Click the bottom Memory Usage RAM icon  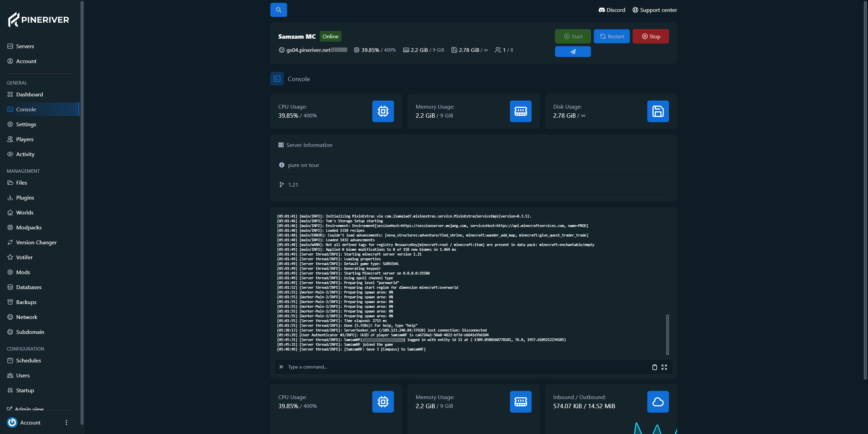[x=520, y=402]
